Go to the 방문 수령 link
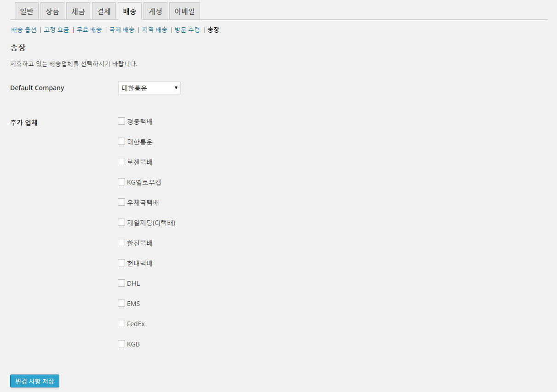 [x=187, y=30]
